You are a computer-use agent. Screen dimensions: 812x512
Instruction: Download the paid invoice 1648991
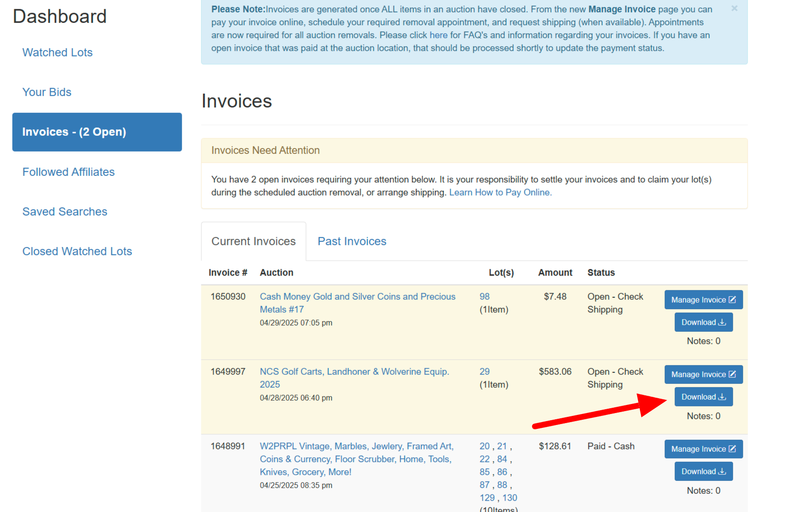click(x=703, y=471)
